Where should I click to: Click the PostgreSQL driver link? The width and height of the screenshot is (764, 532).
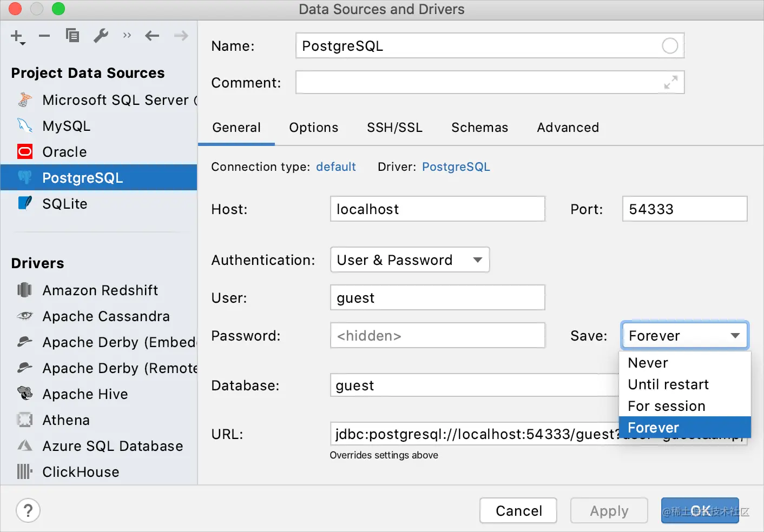coord(456,167)
